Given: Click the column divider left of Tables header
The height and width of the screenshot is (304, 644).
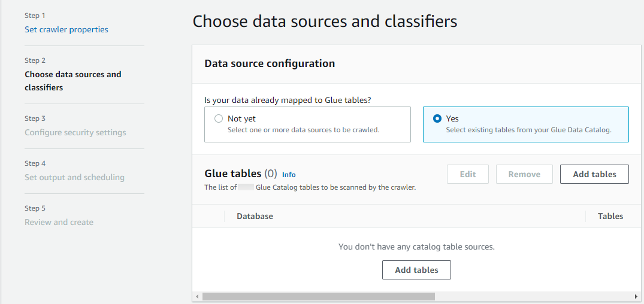Looking at the screenshot, I should coord(585,216).
